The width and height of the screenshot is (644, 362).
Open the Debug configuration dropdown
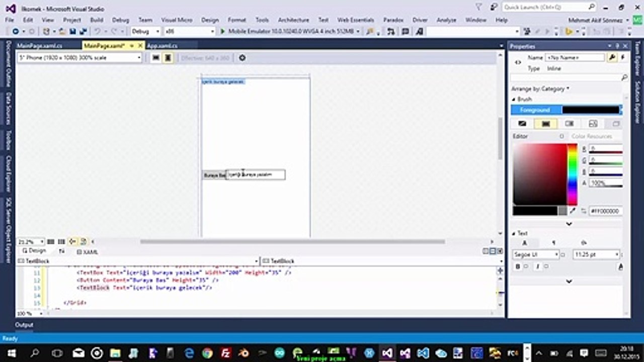tap(145, 31)
